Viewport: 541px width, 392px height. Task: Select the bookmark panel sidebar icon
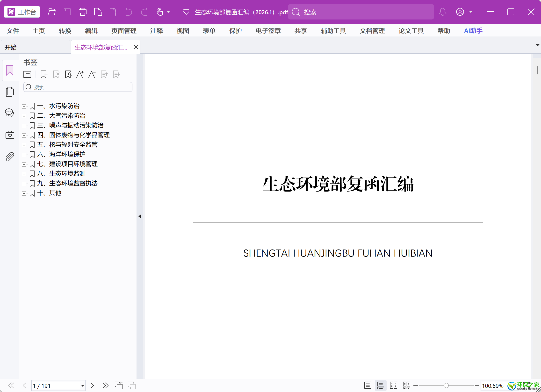click(x=10, y=70)
